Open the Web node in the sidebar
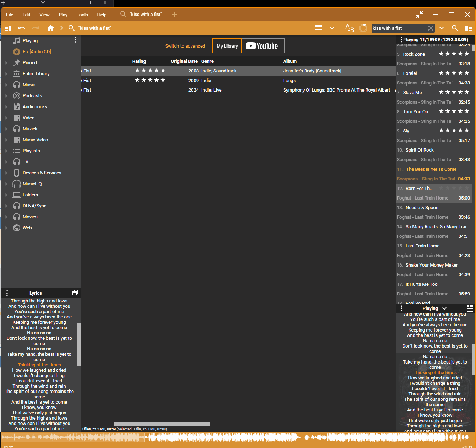The image size is (476, 448). [x=27, y=228]
